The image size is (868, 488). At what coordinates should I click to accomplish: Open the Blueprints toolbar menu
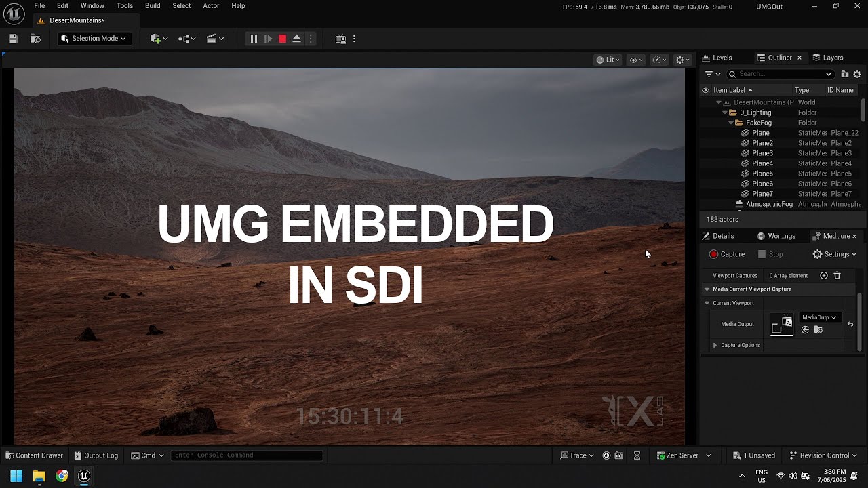186,39
